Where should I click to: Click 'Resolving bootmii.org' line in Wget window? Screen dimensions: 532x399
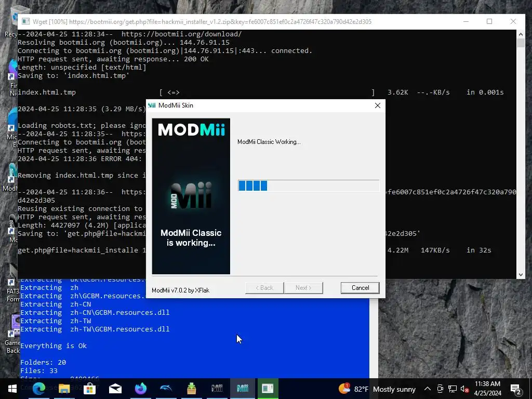(124, 43)
